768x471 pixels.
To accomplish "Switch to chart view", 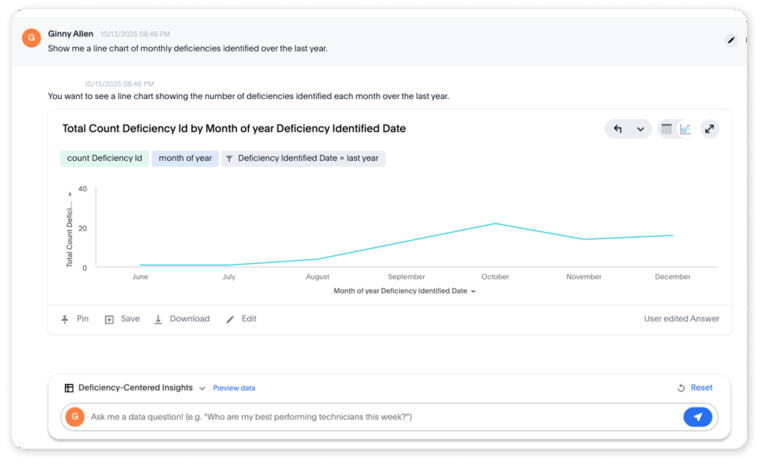I will pyautogui.click(x=686, y=129).
